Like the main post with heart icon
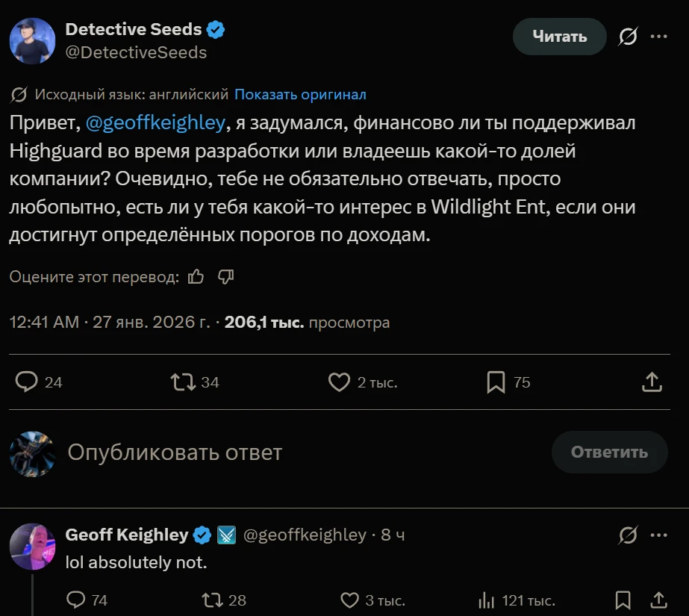Screen dimensions: 689x616 340,382
